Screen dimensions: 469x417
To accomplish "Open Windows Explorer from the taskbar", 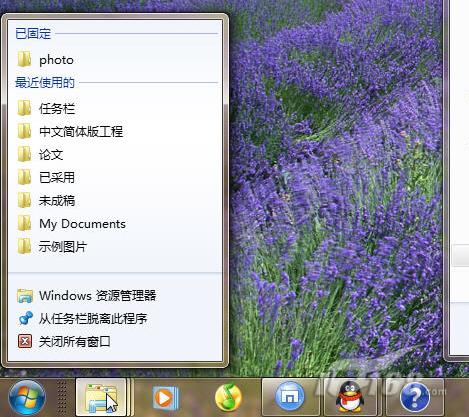I will (101, 397).
